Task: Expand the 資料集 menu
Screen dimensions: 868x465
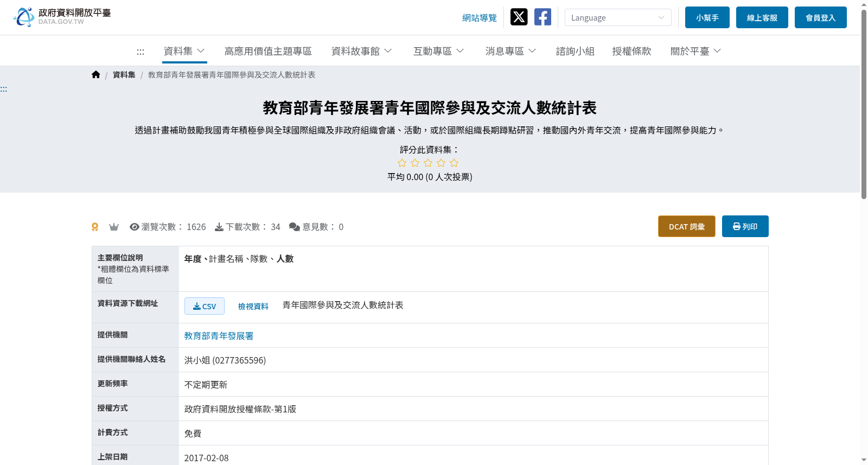Action: tap(184, 51)
